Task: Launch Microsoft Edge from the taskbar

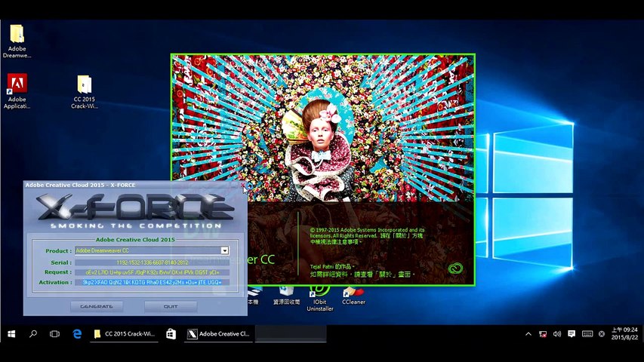Action: coord(77,334)
